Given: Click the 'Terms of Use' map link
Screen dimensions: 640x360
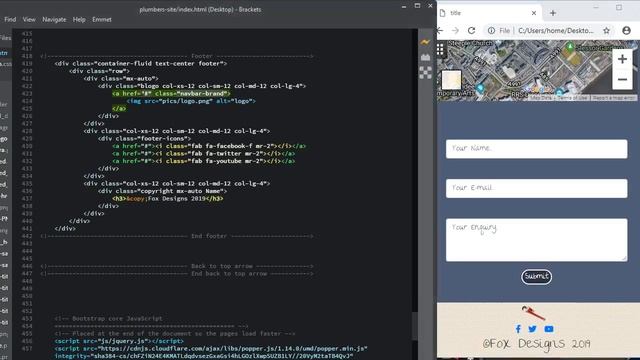Looking at the screenshot, I should 572,98.
